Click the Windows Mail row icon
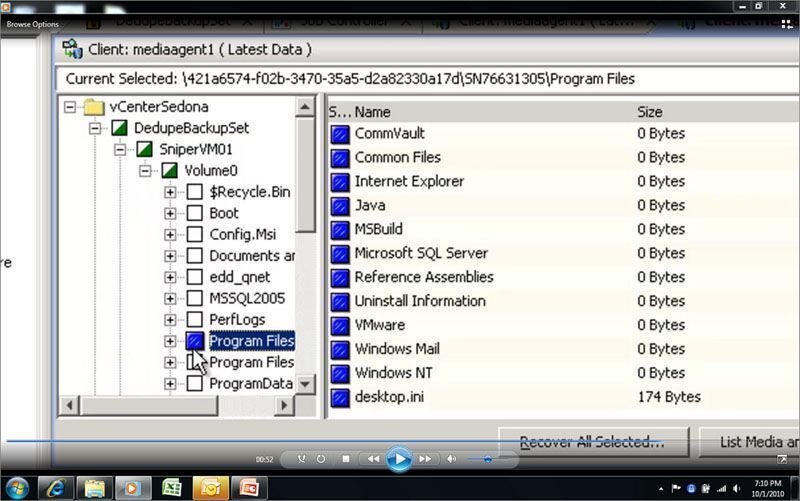 coord(340,350)
